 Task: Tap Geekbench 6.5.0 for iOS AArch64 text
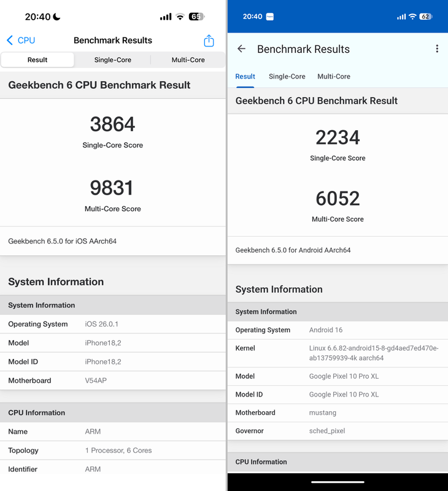[x=63, y=241]
